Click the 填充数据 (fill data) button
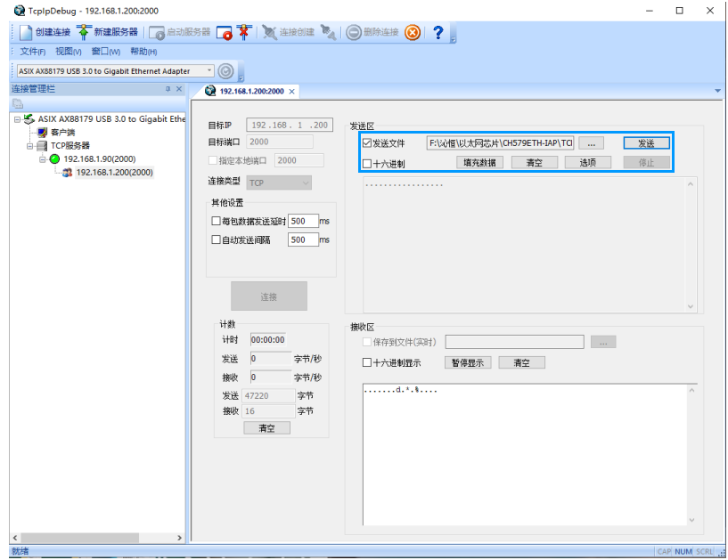Image resolution: width=728 pixels, height=560 pixels. pos(480,163)
